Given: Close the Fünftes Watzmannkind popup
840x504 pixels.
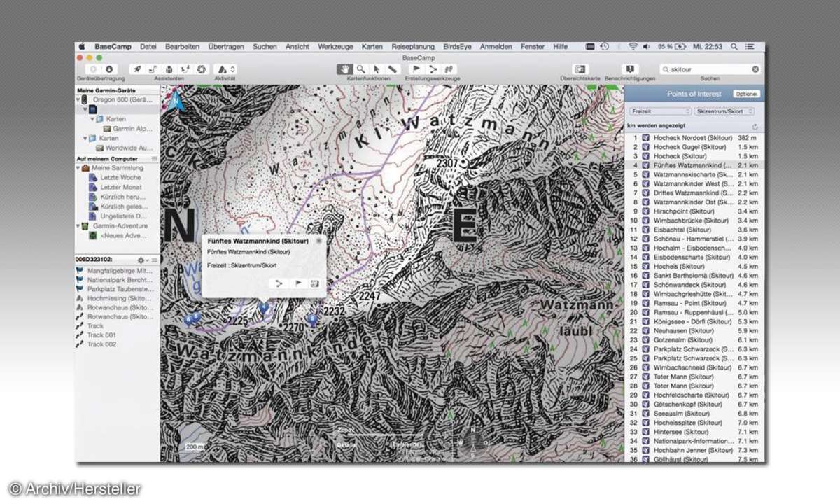Looking at the screenshot, I should (x=318, y=240).
